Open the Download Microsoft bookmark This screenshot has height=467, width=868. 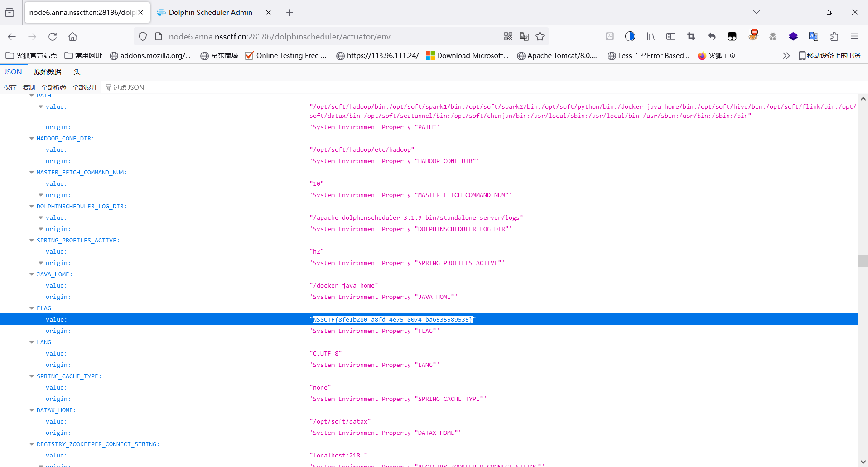(x=468, y=56)
